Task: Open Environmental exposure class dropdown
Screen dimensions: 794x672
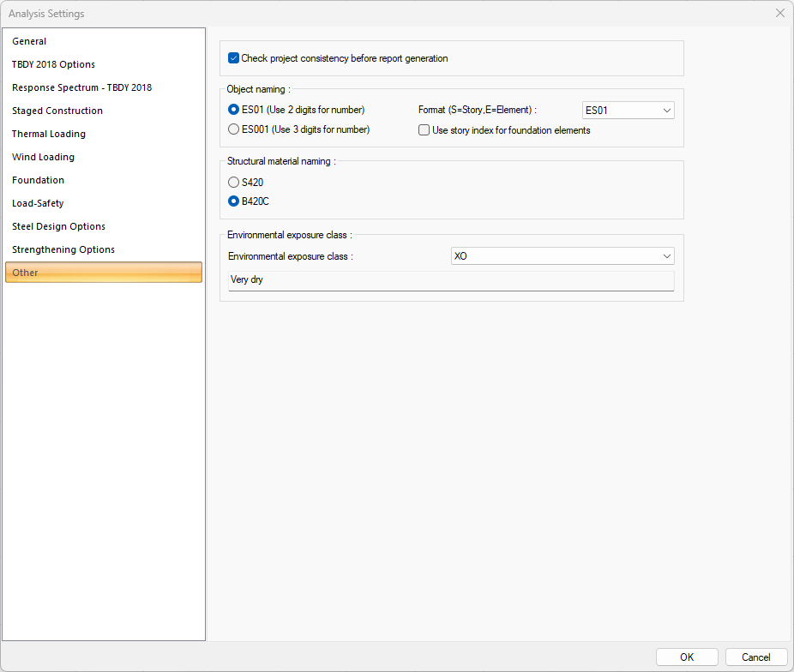Action: tap(562, 255)
